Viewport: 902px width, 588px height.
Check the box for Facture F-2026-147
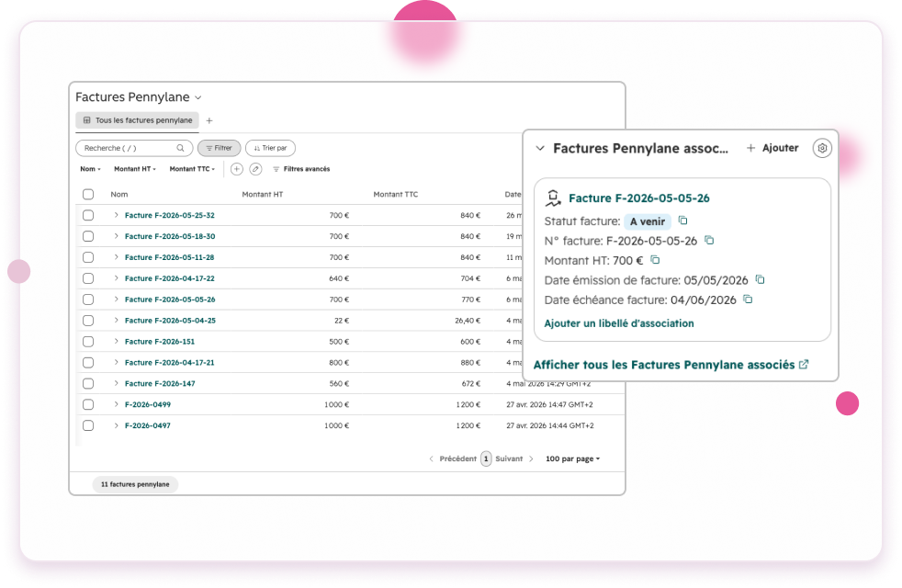pos(88,383)
